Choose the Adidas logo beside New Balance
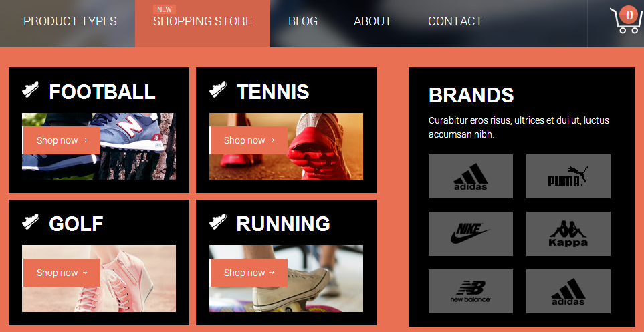The width and height of the screenshot is (644, 332). point(568,291)
